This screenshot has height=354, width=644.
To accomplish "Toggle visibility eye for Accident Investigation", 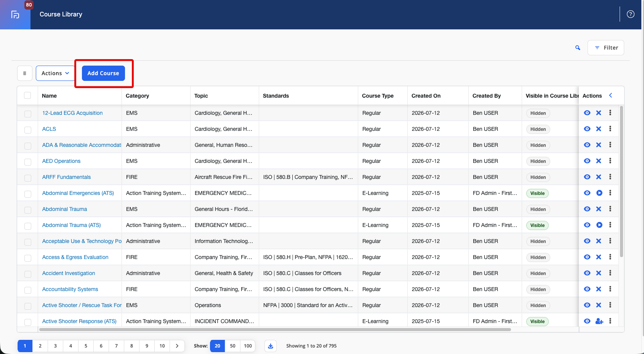I will point(587,273).
